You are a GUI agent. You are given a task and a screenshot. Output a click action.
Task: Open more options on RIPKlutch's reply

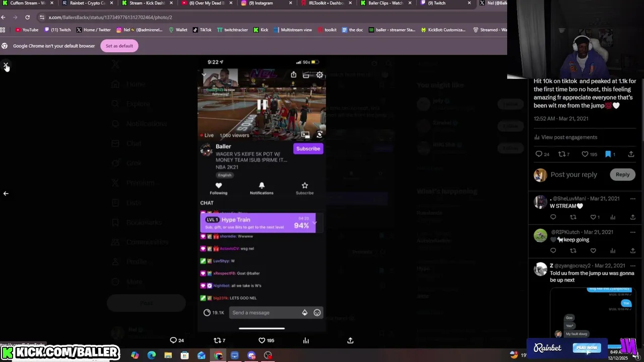click(x=633, y=232)
